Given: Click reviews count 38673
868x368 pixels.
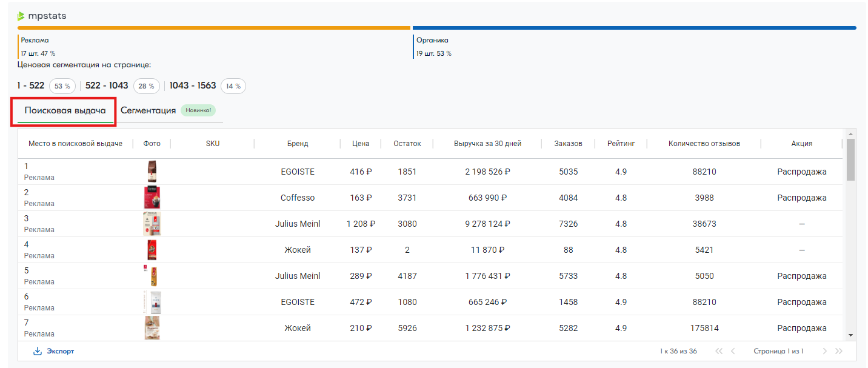Looking at the screenshot, I should click(704, 224).
